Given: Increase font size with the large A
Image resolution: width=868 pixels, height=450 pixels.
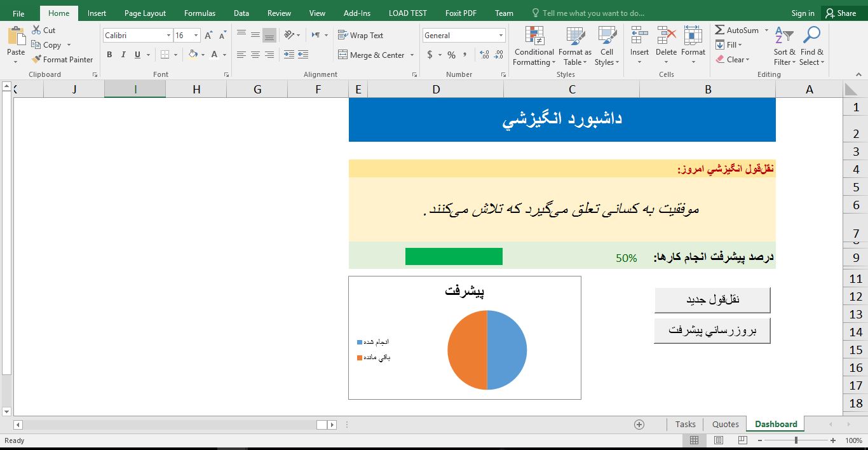Looking at the screenshot, I should coord(209,36).
